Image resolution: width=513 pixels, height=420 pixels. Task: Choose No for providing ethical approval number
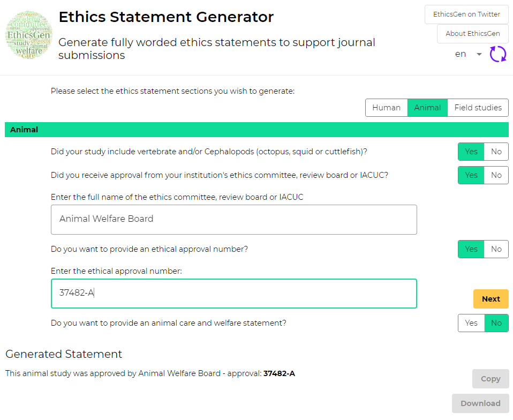(x=496, y=249)
